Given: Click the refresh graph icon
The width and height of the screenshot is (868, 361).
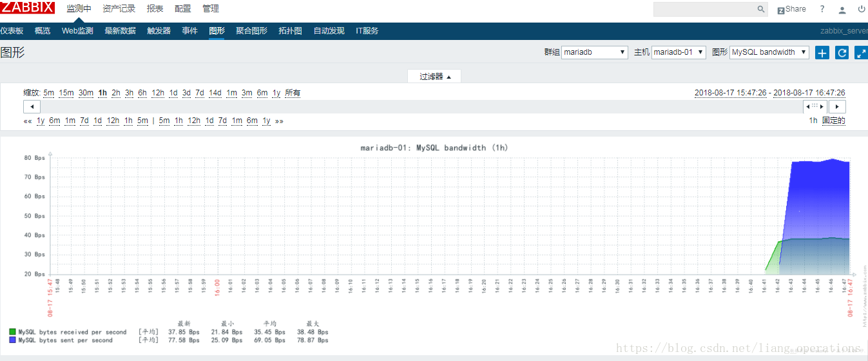Looking at the screenshot, I should pos(842,53).
